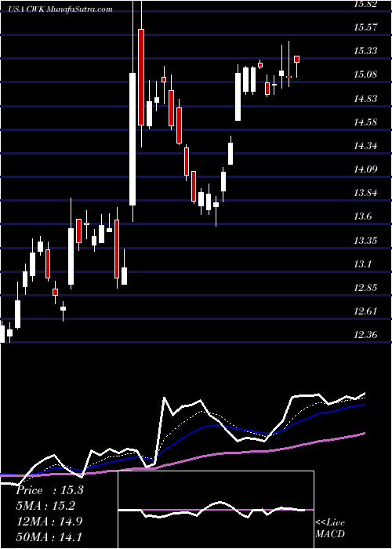Screen dimensions: 392x549
Task: Click the '50MA : 14.1' readout
Action: pyautogui.click(x=49, y=536)
